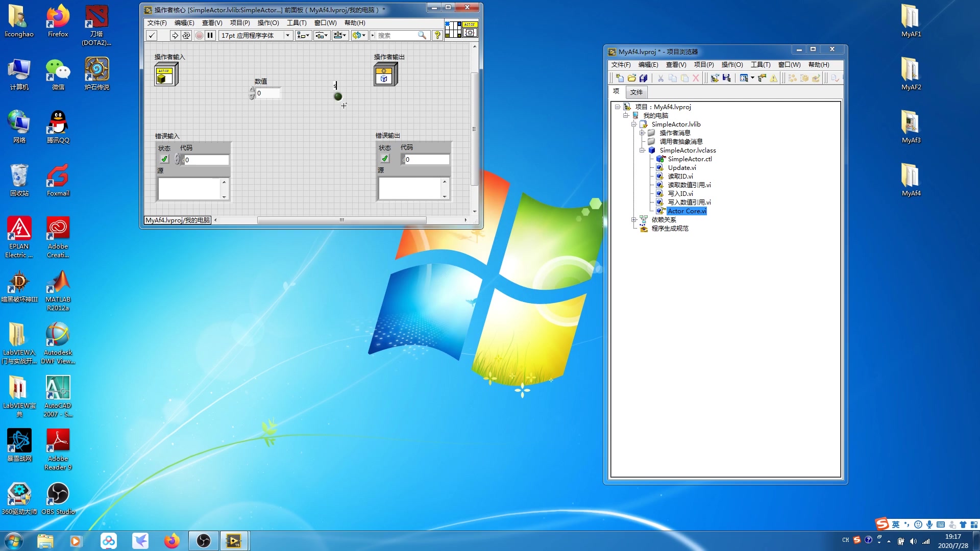980x551 pixels.
Task: Select Update.vi in the project tree
Action: point(681,167)
